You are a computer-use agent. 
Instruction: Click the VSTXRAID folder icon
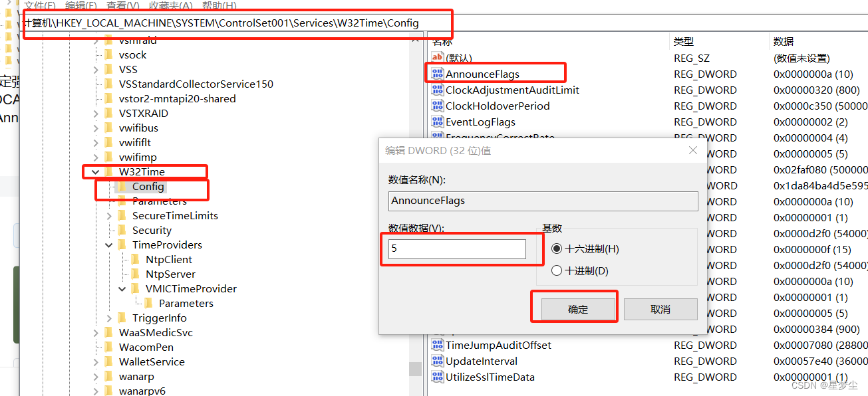point(108,113)
